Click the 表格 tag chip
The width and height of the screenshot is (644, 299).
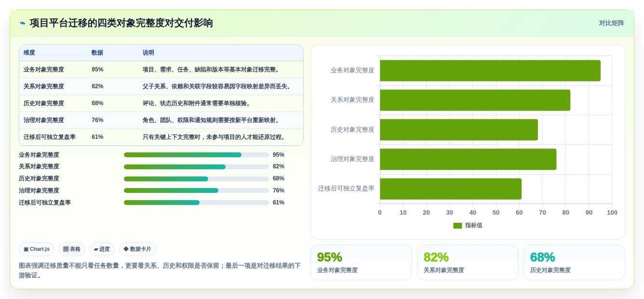point(72,249)
